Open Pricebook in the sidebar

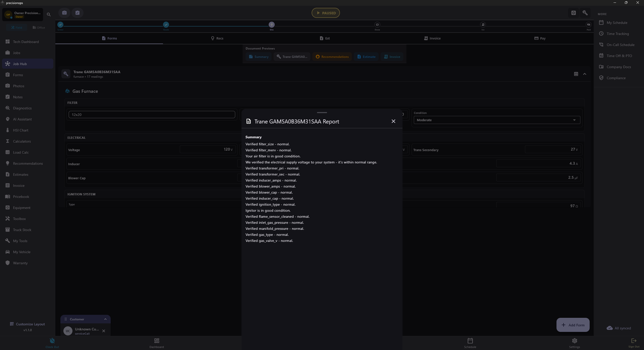(27, 197)
